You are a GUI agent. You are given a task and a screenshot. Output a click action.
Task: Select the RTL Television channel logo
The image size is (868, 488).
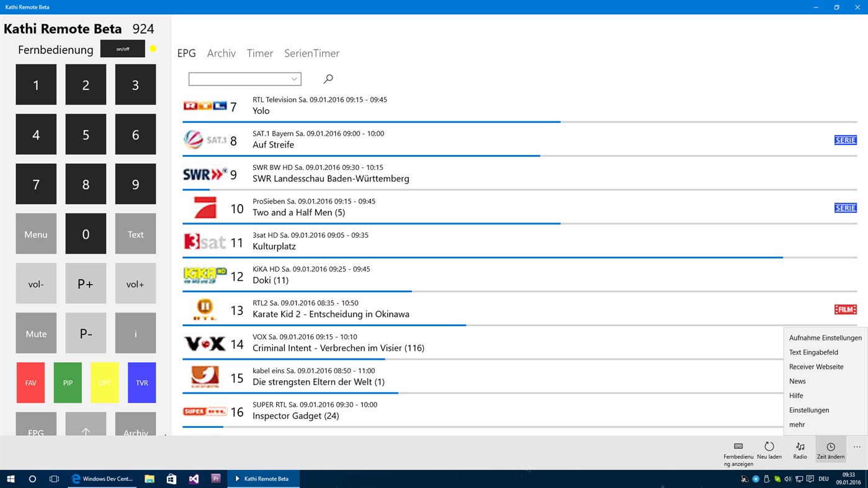[204, 105]
